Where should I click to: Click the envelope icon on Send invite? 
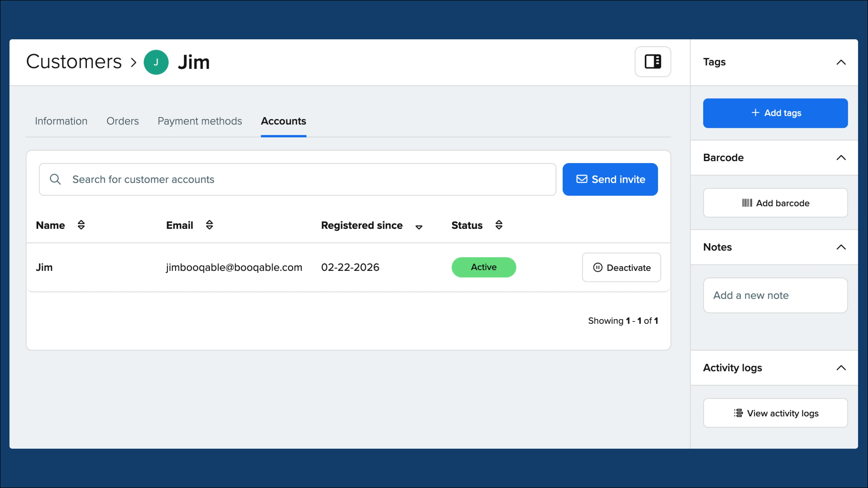582,179
